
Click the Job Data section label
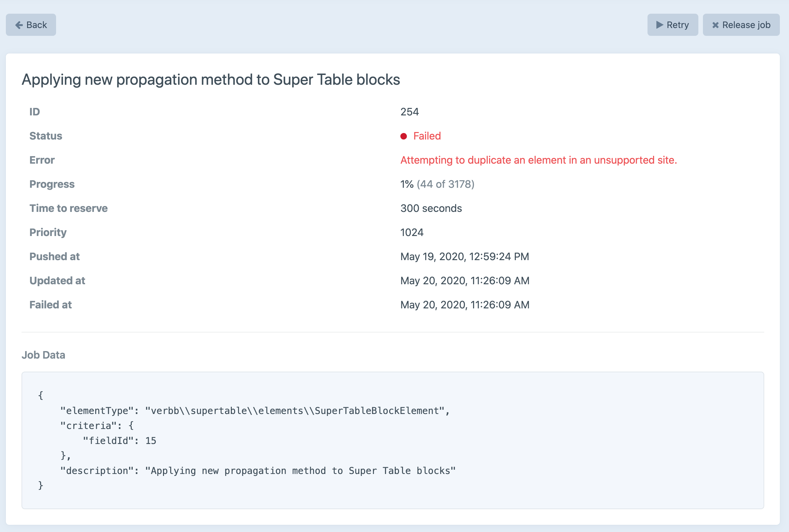click(x=43, y=355)
